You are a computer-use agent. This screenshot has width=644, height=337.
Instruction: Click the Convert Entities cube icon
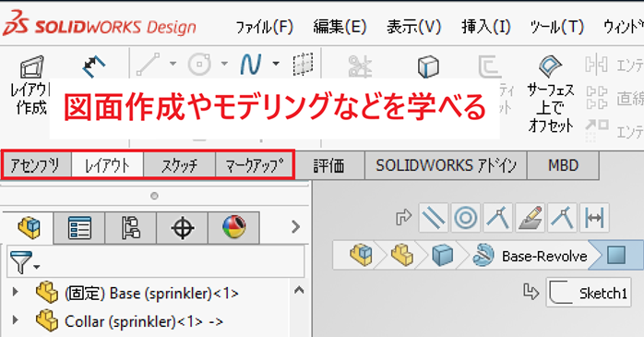point(428,66)
